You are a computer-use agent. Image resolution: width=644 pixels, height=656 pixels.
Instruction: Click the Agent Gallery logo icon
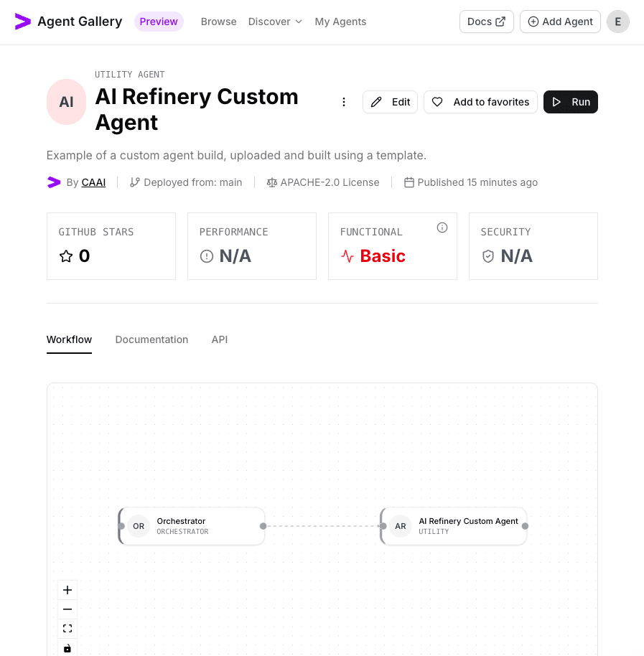click(x=23, y=21)
